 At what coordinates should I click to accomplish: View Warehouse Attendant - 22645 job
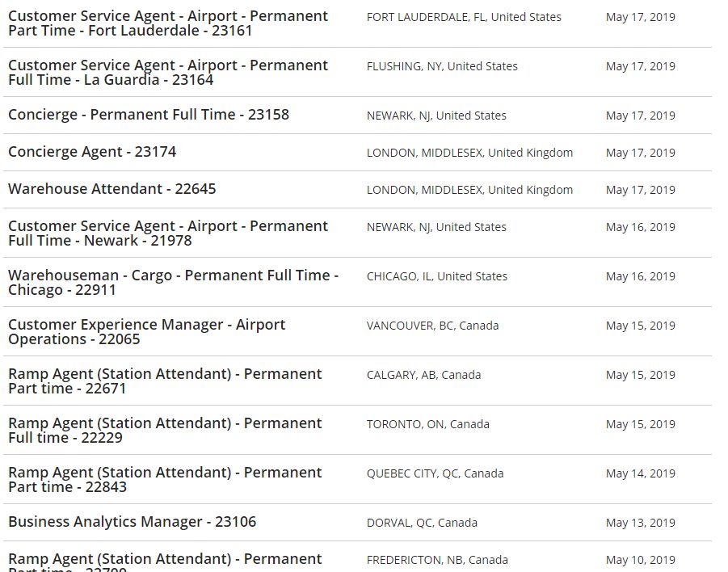click(112, 189)
